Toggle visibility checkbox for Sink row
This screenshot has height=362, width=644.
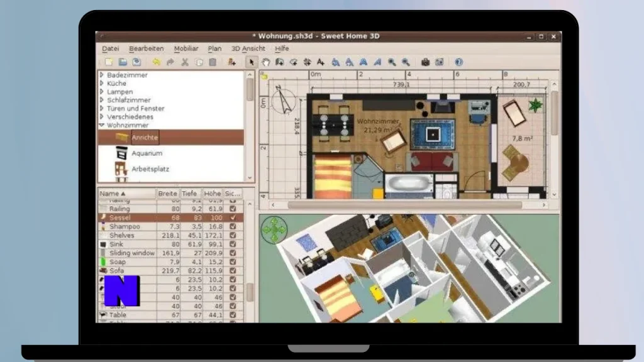pos(233,244)
